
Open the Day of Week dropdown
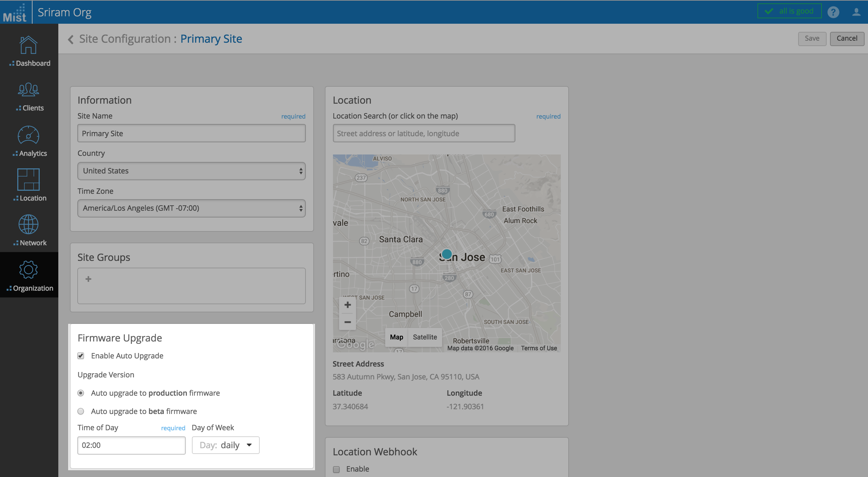tap(225, 445)
